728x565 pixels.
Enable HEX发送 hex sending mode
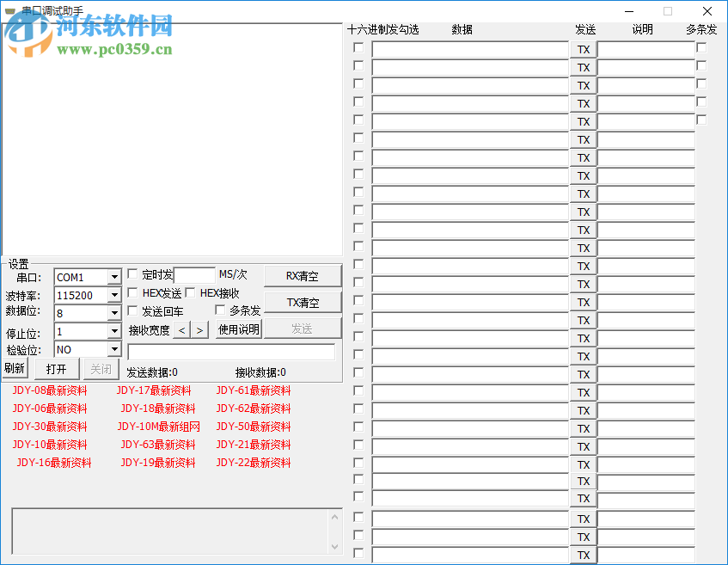tap(131, 292)
